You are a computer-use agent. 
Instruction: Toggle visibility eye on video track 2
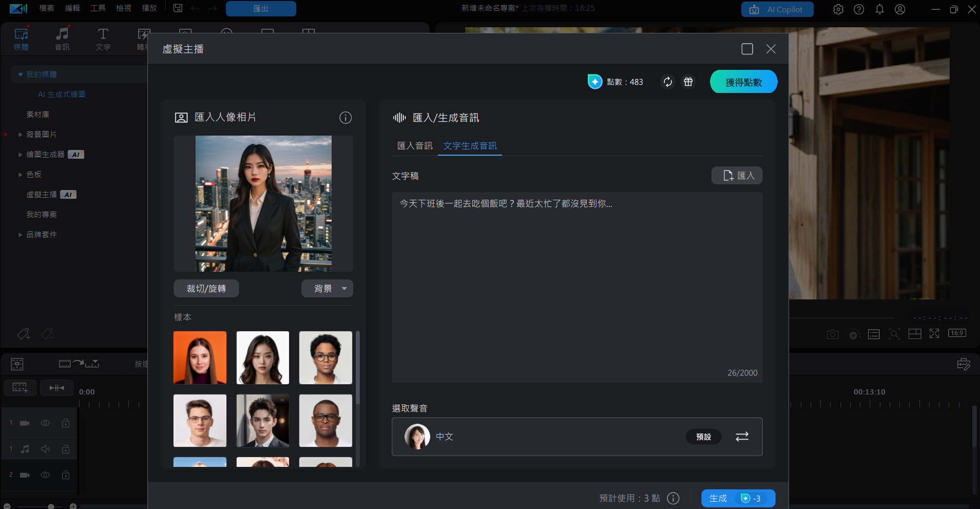45,475
